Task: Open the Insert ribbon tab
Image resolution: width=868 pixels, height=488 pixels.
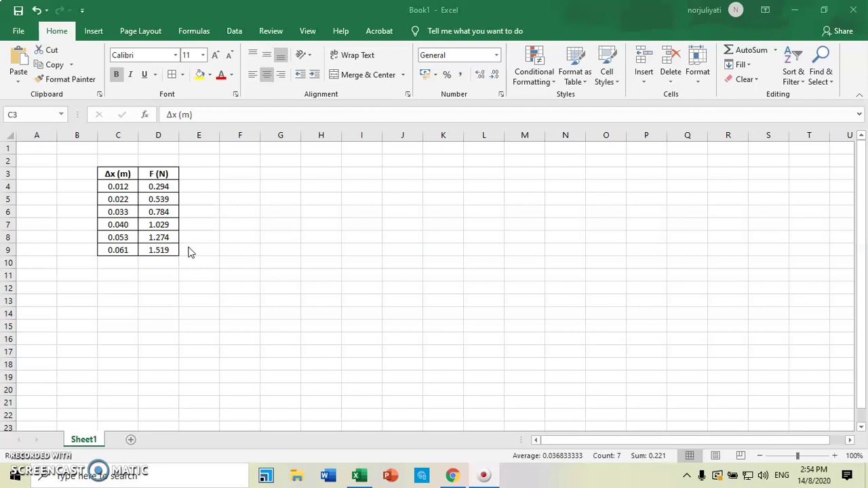Action: click(x=94, y=31)
